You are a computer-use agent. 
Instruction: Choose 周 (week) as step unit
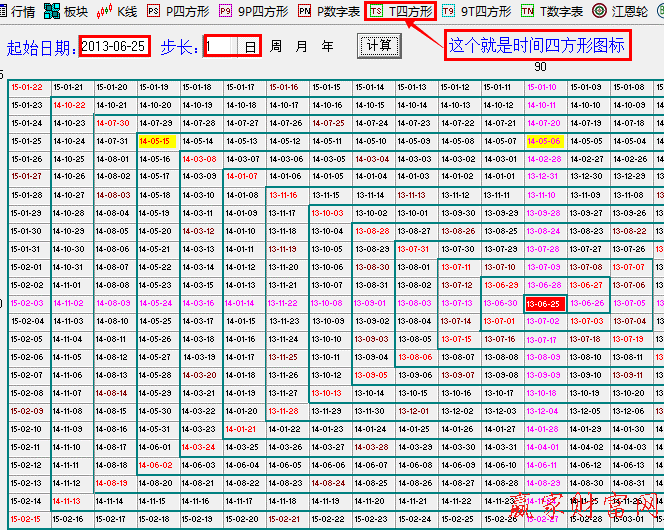coord(276,47)
